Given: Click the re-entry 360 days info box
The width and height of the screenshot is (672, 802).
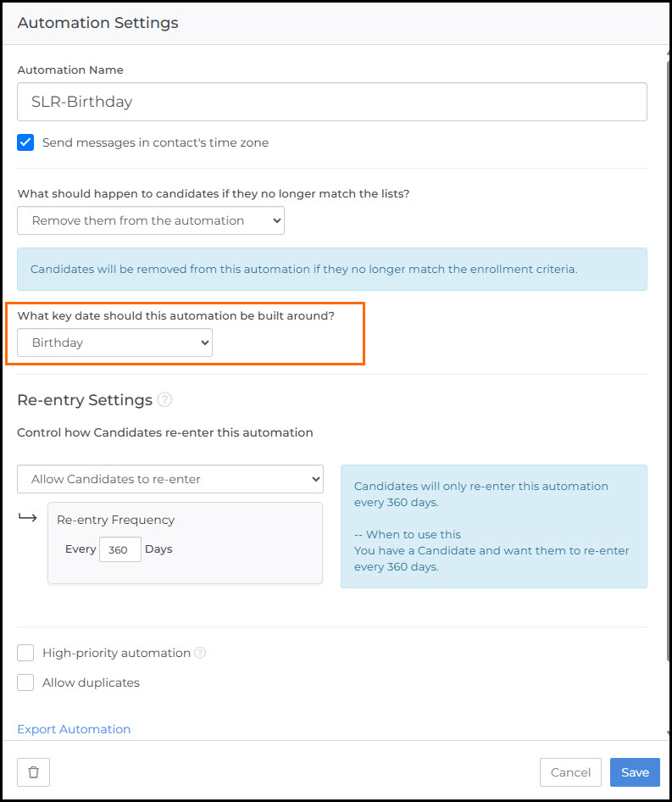Looking at the screenshot, I should pyautogui.click(x=493, y=526).
